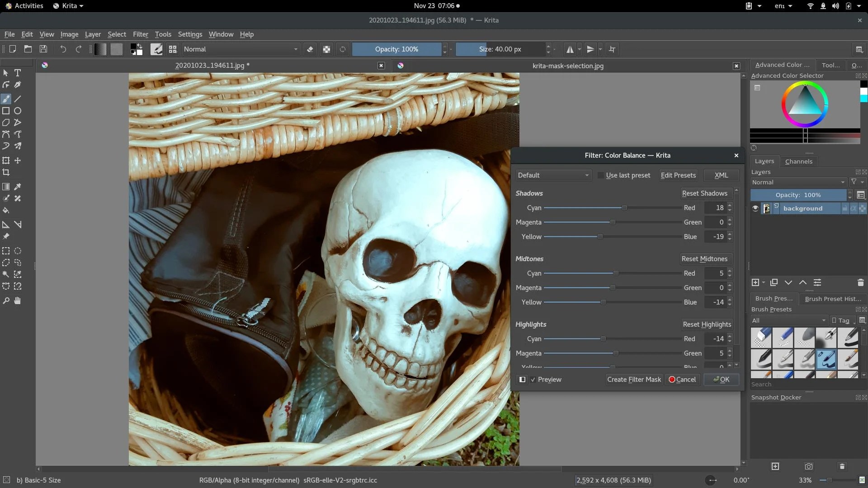868x488 pixels.
Task: Toggle horizontal mirror painting
Action: click(x=571, y=49)
